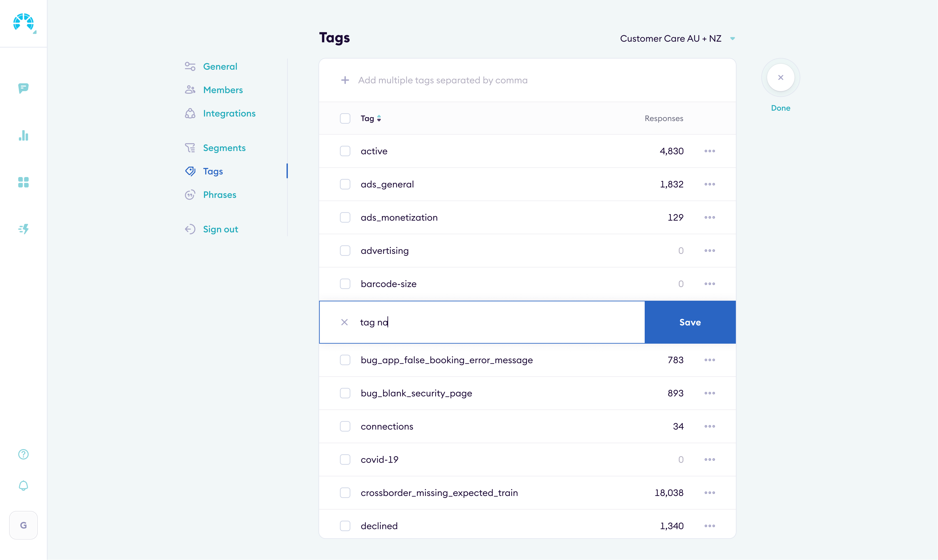Click the lightning automation icon in the sidebar

click(23, 229)
